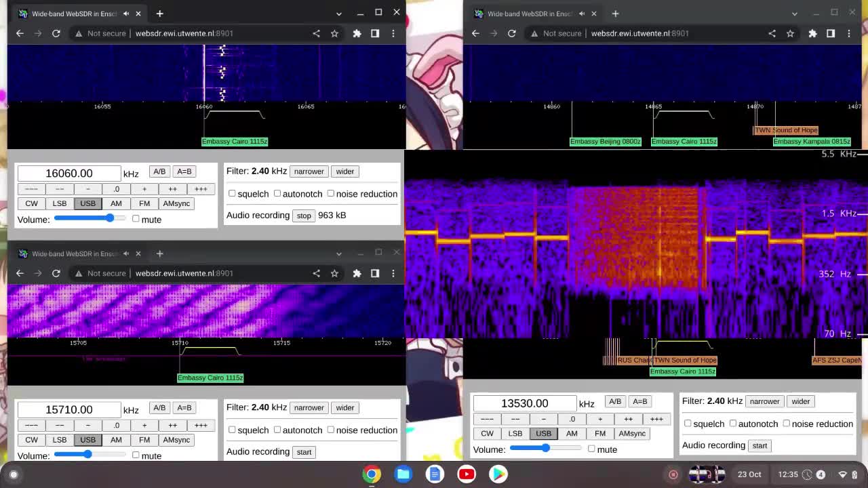The image size is (868, 488).
Task: Go back in the 16060 kHz window
Action: (20, 33)
